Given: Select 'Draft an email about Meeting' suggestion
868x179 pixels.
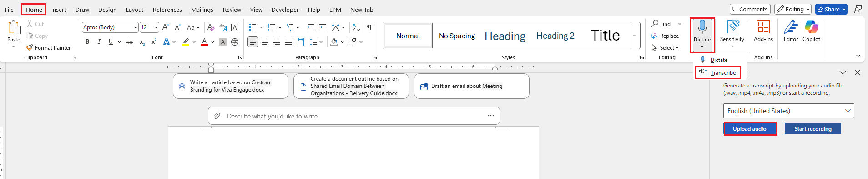Looking at the screenshot, I should pos(472,86).
